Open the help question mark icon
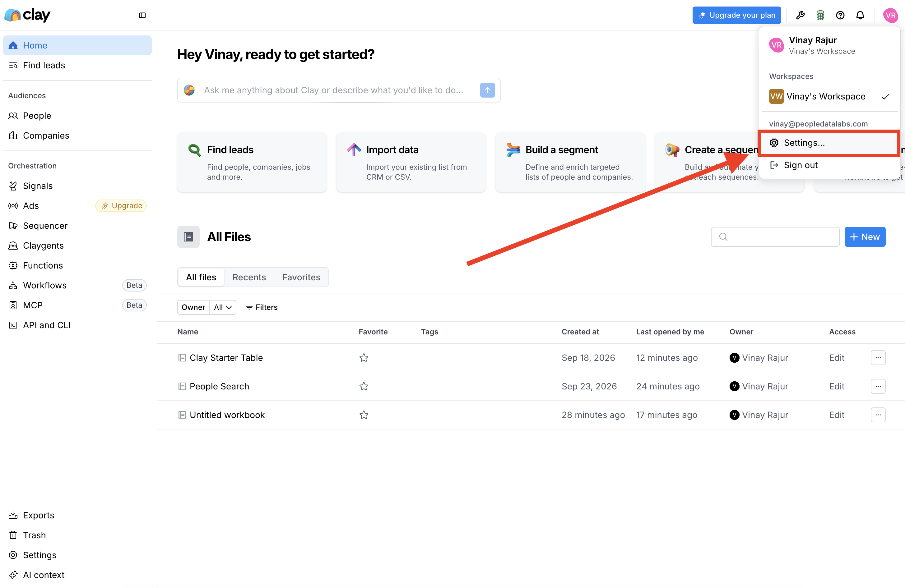 840,15
